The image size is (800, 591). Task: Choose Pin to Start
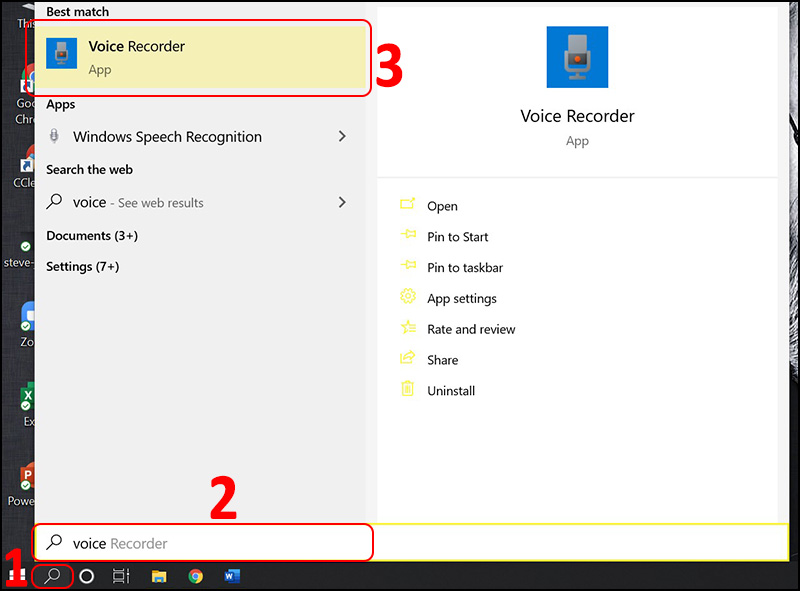pyautogui.click(x=458, y=237)
